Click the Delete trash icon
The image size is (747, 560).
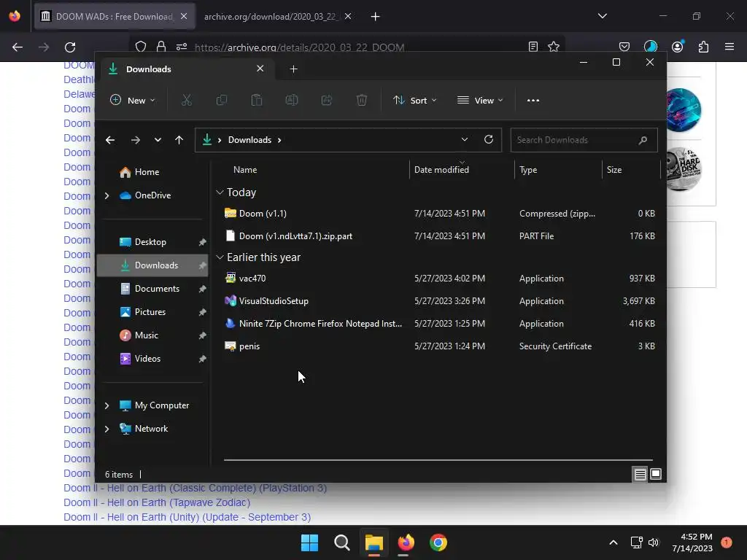point(362,100)
